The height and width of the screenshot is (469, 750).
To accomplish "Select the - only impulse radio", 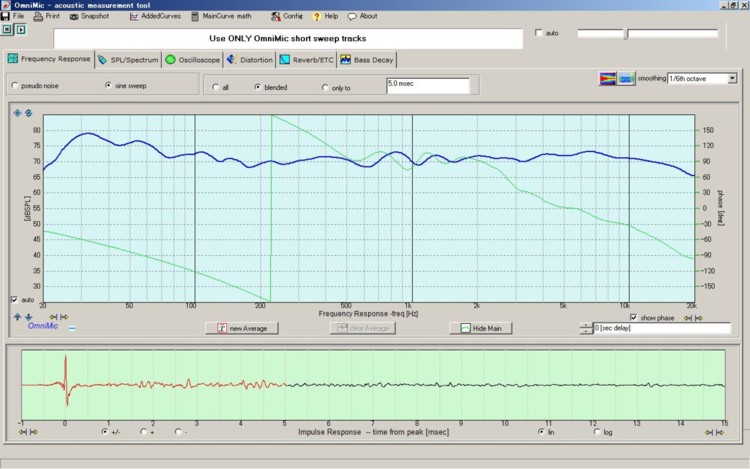I will [178, 432].
